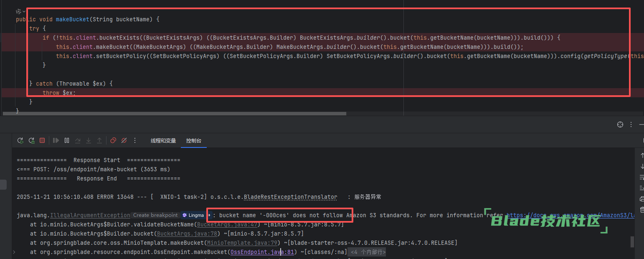This screenshot has height=259, width=644.
Task: Expand the folded 4 internal lines in stack trace
Action: pyautogui.click(x=368, y=252)
